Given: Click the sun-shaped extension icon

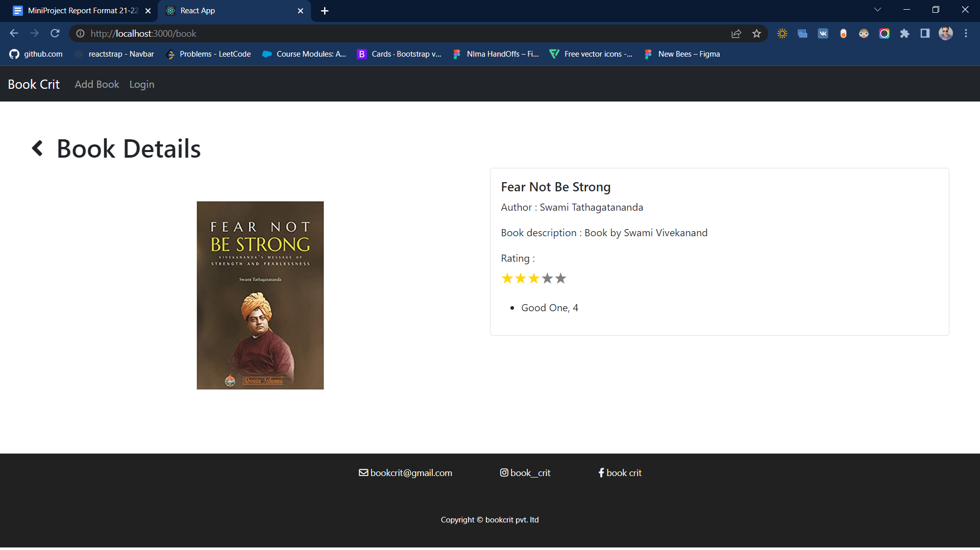Looking at the screenshot, I should [x=782, y=34].
